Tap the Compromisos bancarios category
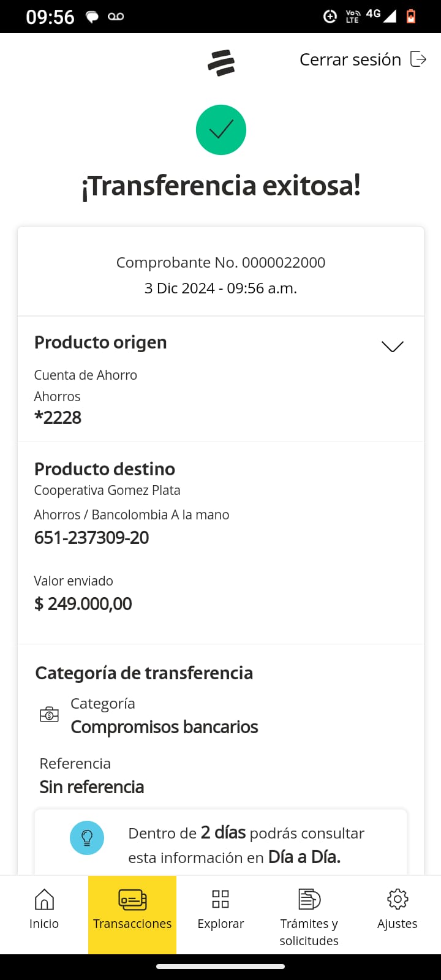441x980 pixels. [x=164, y=727]
